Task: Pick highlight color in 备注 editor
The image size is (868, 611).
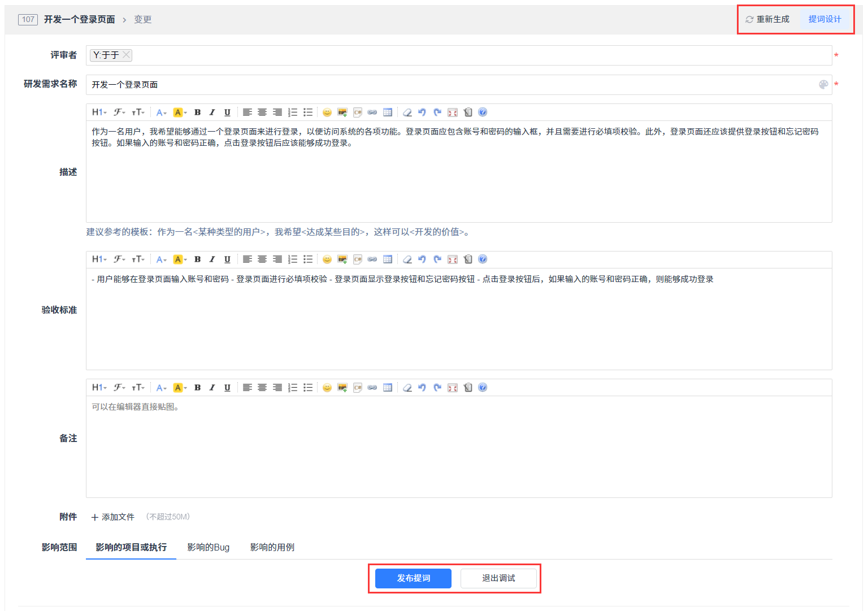Action: coord(180,388)
